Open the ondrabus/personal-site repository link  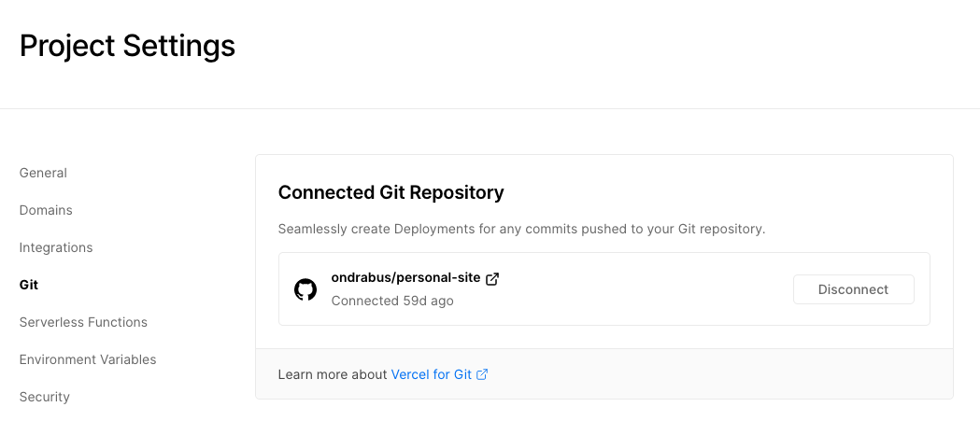point(405,278)
